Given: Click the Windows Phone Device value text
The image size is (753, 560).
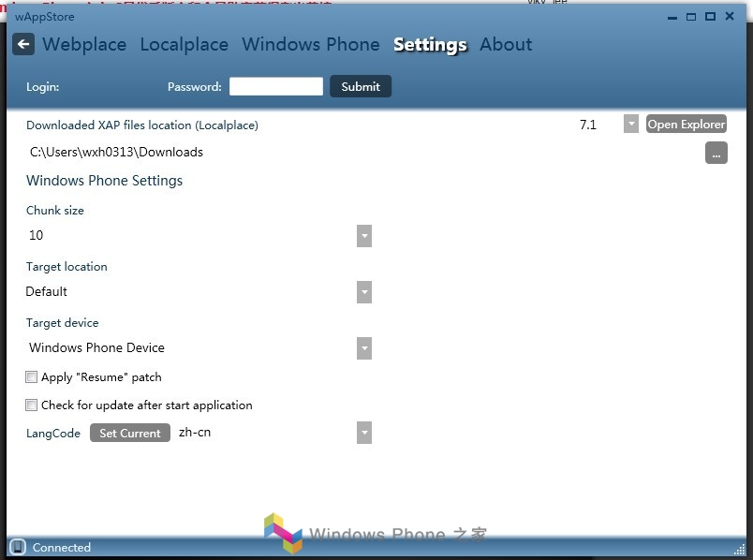Looking at the screenshot, I should [x=97, y=347].
